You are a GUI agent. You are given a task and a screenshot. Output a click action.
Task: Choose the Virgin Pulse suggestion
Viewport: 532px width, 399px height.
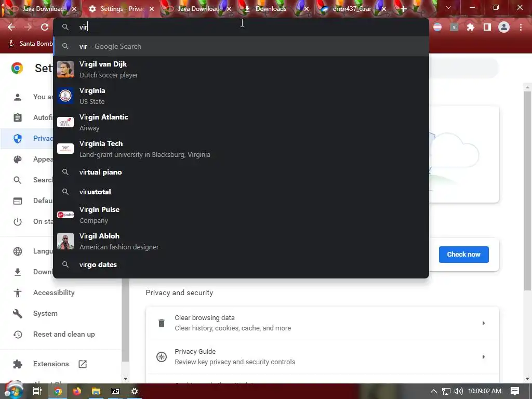pyautogui.click(x=241, y=215)
